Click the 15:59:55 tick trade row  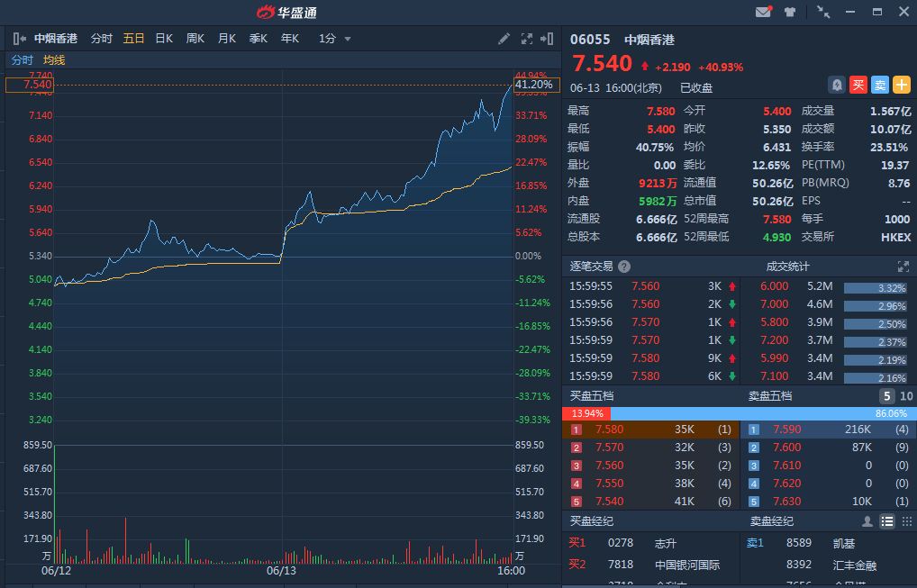(653, 286)
